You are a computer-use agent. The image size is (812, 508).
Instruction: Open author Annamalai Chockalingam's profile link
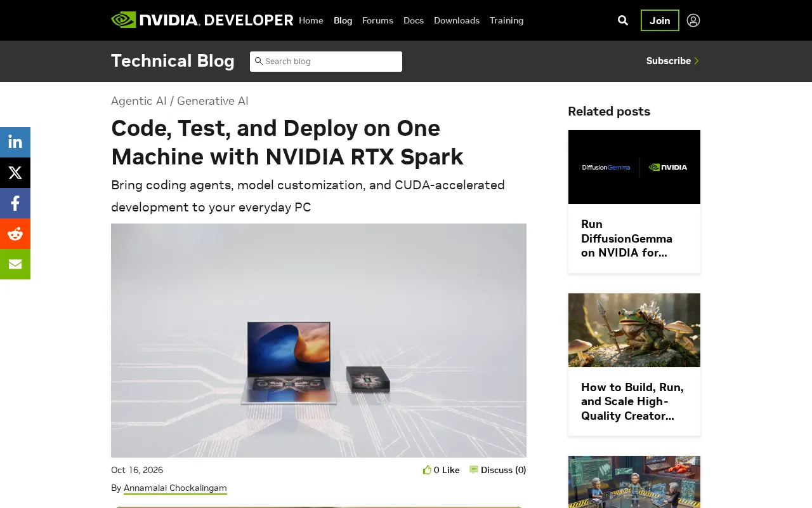175,488
